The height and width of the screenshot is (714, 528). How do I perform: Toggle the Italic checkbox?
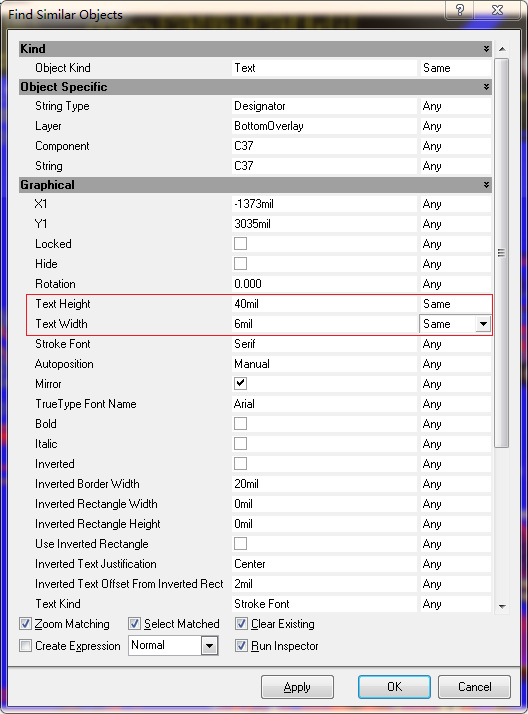point(240,444)
